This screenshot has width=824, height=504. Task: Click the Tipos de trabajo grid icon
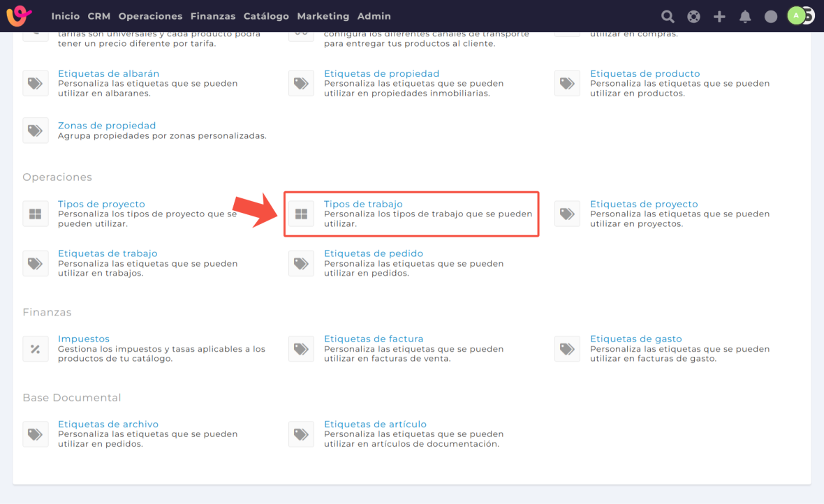click(x=302, y=214)
